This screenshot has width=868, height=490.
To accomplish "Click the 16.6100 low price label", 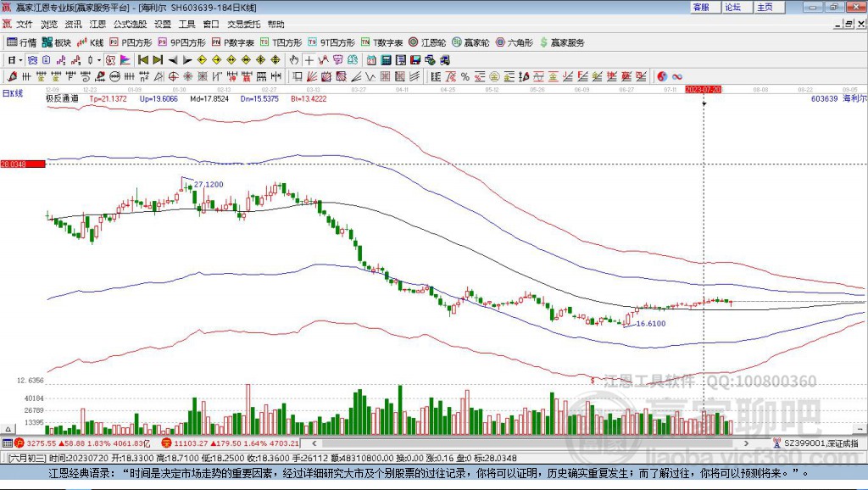I will 651,323.
